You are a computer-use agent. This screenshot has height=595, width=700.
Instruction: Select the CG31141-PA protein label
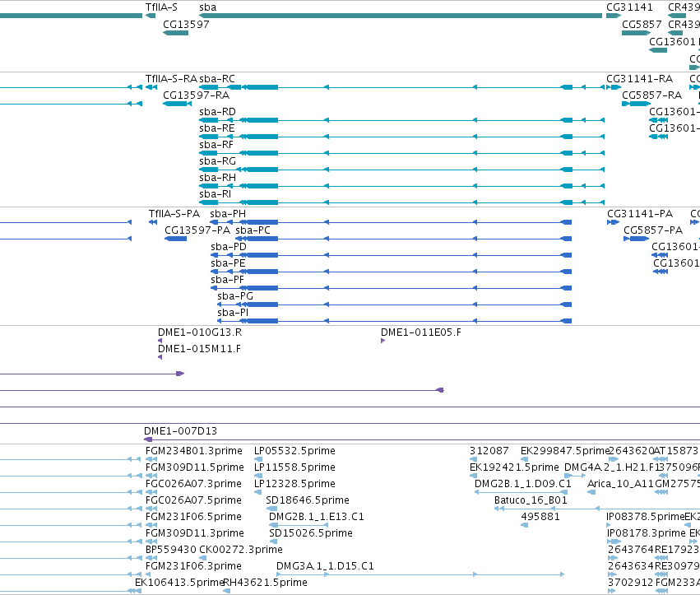pos(640,214)
